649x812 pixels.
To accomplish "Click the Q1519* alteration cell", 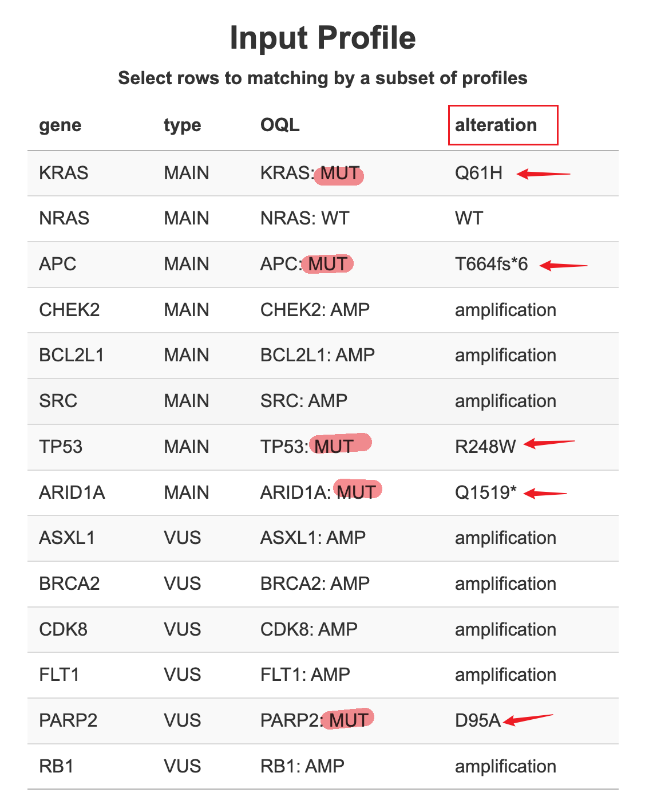I will pos(485,492).
